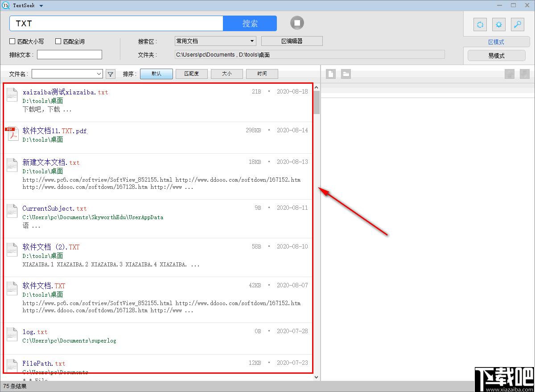This screenshot has width=535, height=392.
Task: Switch to 易模式 tab
Action: tap(496, 56)
